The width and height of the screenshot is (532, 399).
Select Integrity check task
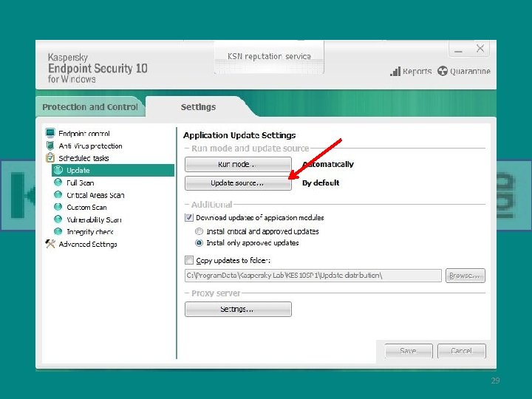pyautogui.click(x=90, y=232)
